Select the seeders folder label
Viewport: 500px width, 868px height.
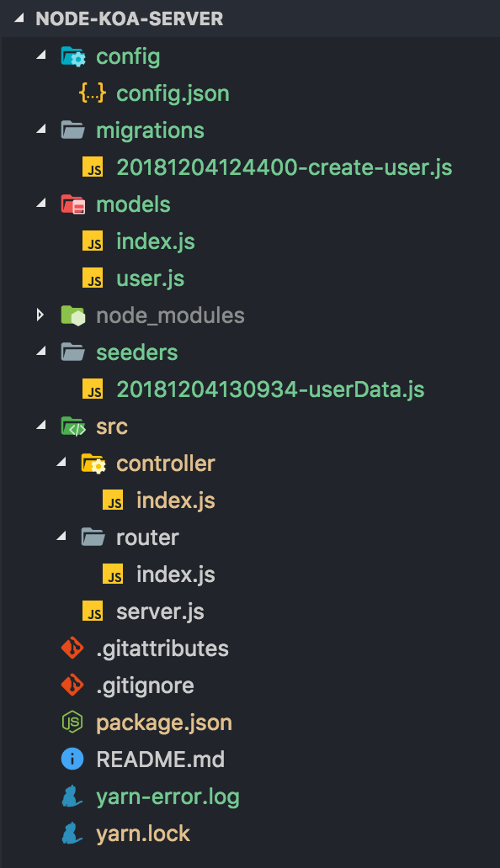[136, 352]
